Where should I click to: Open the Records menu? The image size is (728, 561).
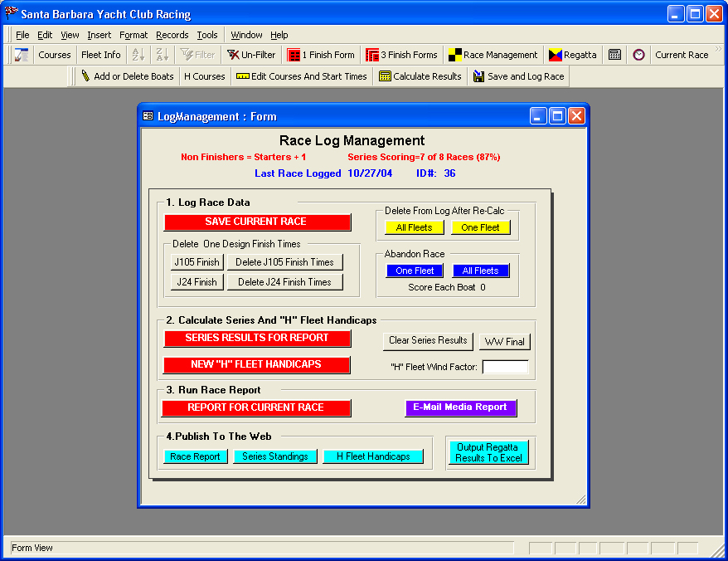[x=172, y=35]
